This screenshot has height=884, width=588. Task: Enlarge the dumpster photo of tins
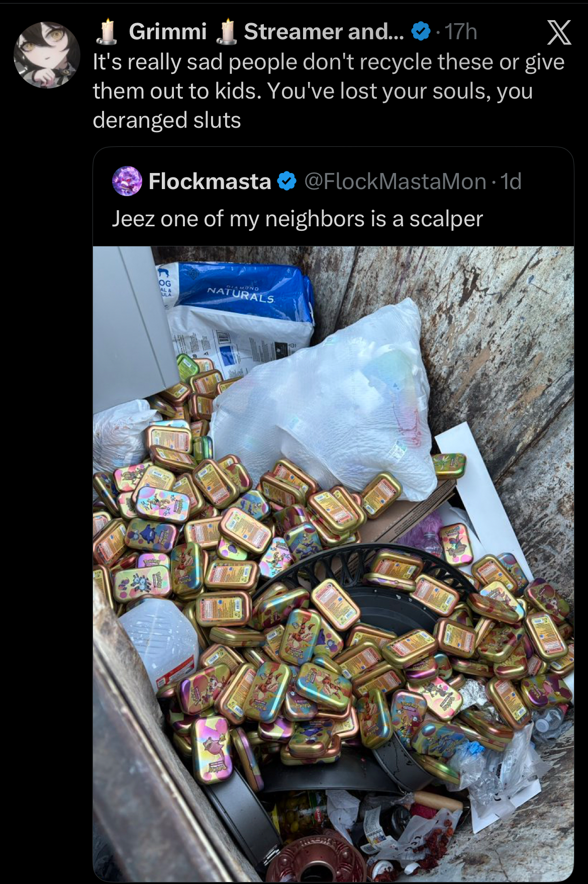tap(333, 563)
